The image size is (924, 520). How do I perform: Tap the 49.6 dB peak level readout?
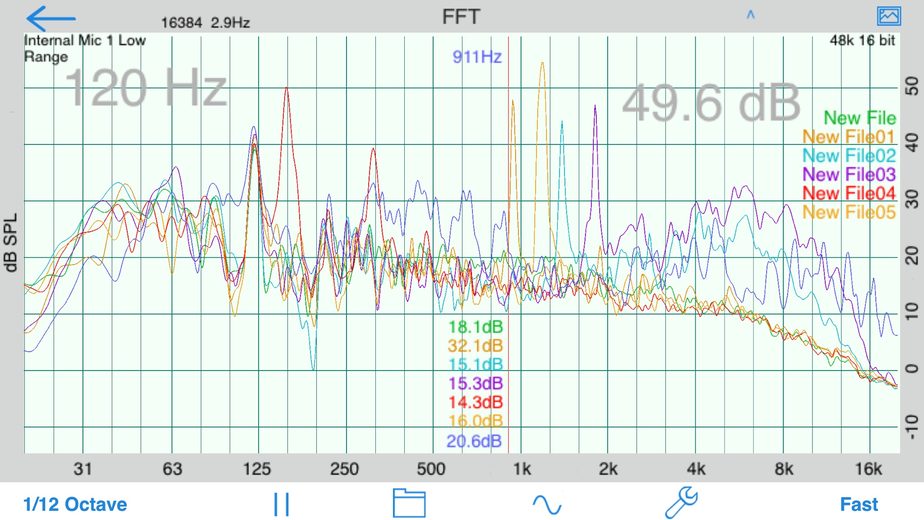[711, 103]
